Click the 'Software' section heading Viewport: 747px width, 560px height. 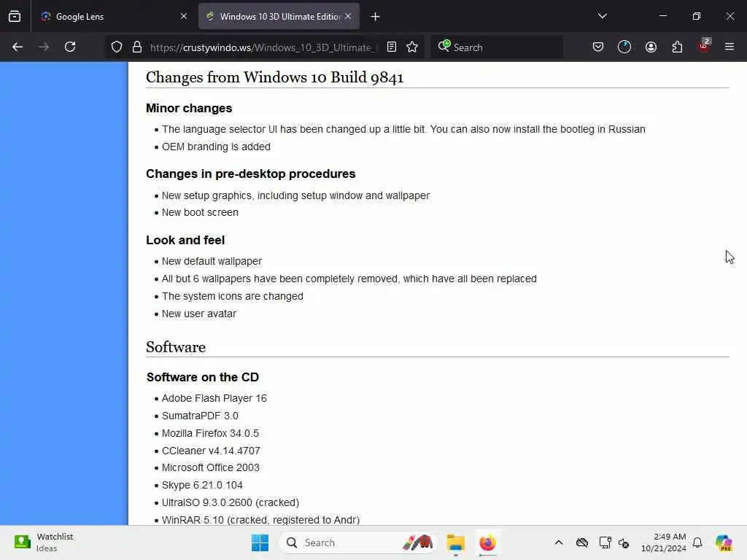(176, 347)
